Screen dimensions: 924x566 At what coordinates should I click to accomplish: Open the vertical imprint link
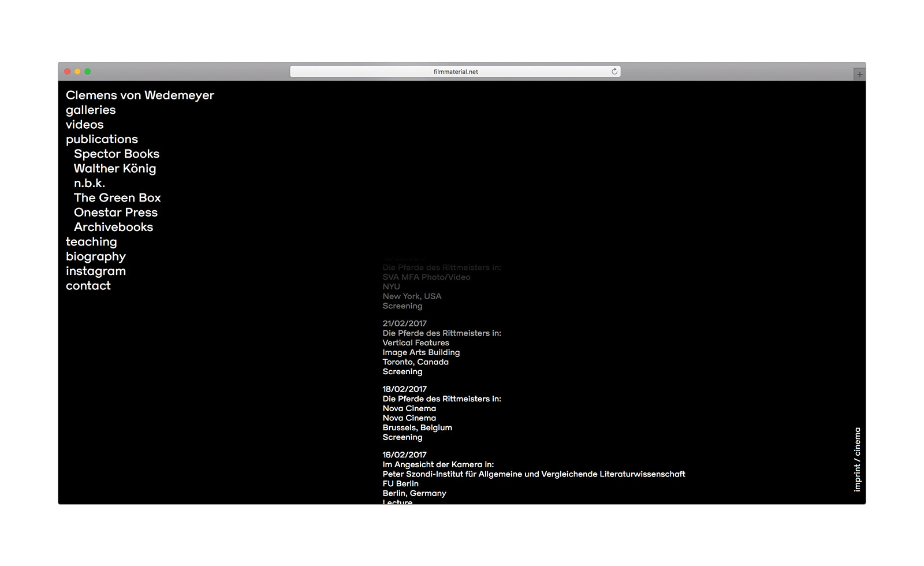pyautogui.click(x=858, y=478)
